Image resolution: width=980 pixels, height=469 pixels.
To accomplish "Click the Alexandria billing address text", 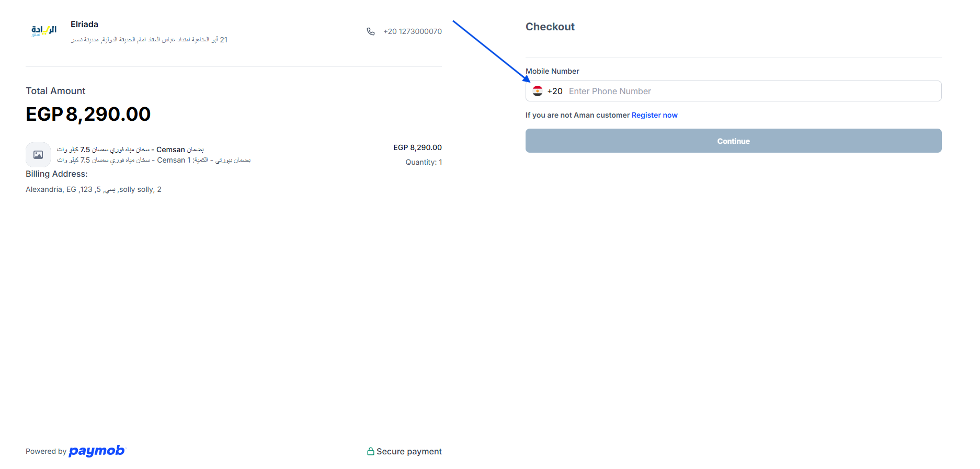I will pyautogui.click(x=94, y=189).
